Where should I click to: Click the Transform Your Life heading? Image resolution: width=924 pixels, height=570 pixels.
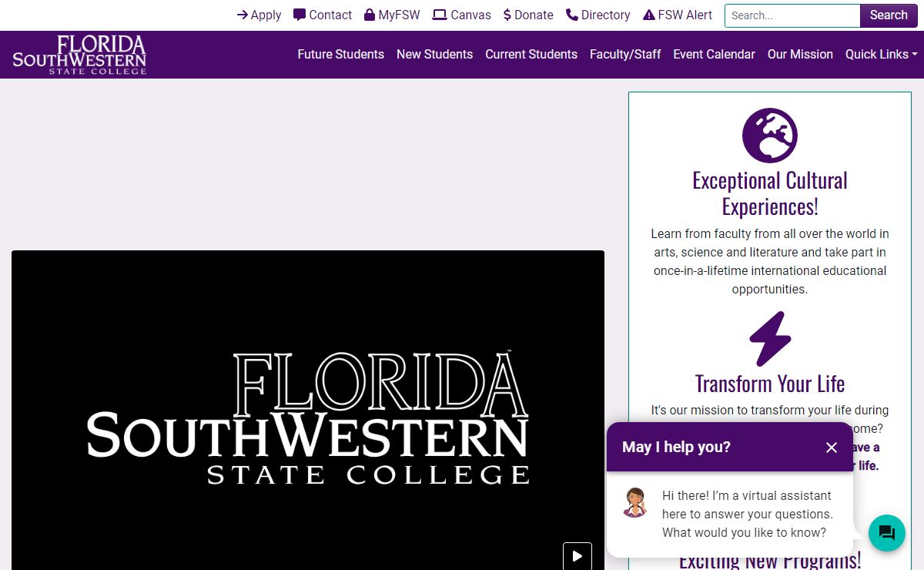pos(770,384)
